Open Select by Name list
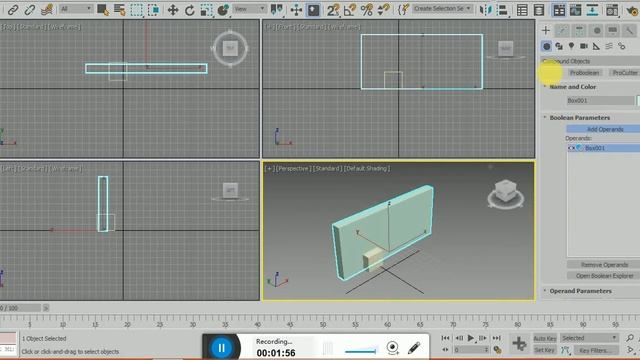This screenshot has width=640, height=360. coord(120,10)
